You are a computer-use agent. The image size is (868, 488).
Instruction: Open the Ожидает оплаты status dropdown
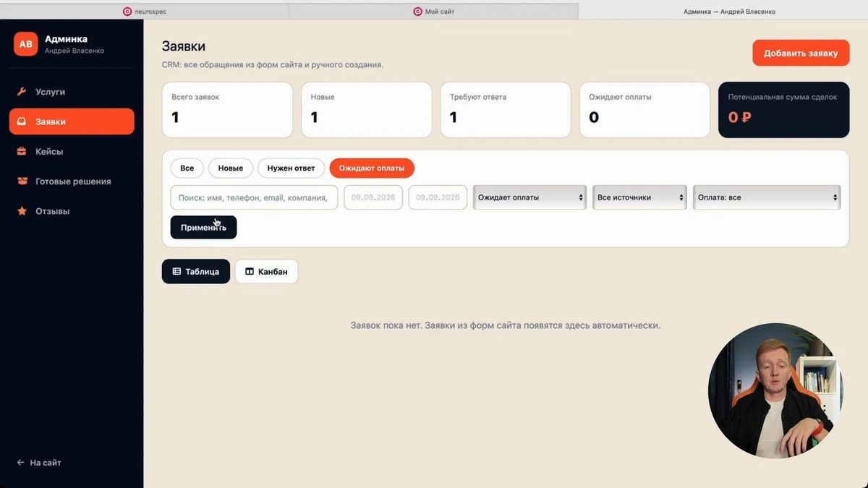pos(529,197)
